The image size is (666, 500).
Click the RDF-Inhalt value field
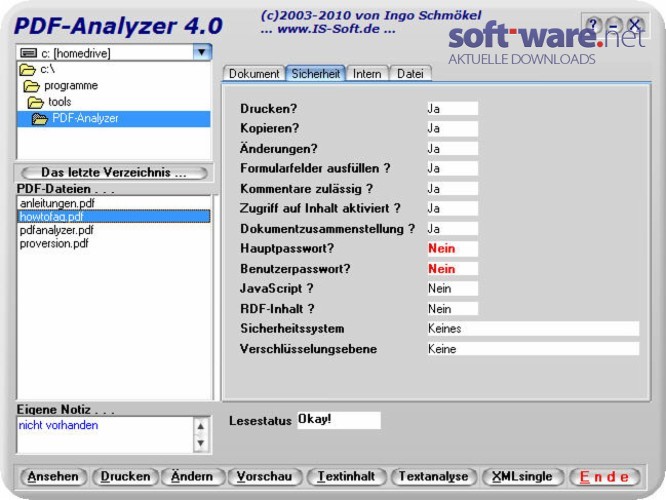(x=452, y=309)
